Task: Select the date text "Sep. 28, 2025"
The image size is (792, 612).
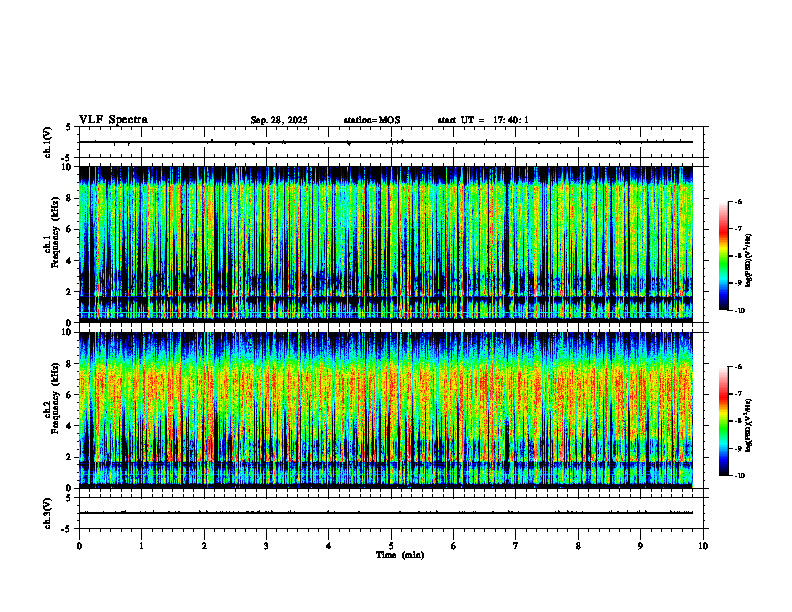Action: point(279,120)
